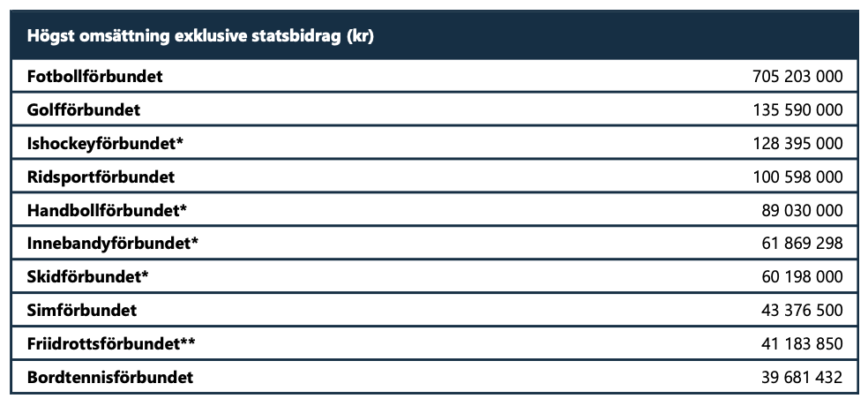Image resolution: width=868 pixels, height=406 pixels.
Task: Click the value 60 198 000
Action: pyautogui.click(x=802, y=277)
